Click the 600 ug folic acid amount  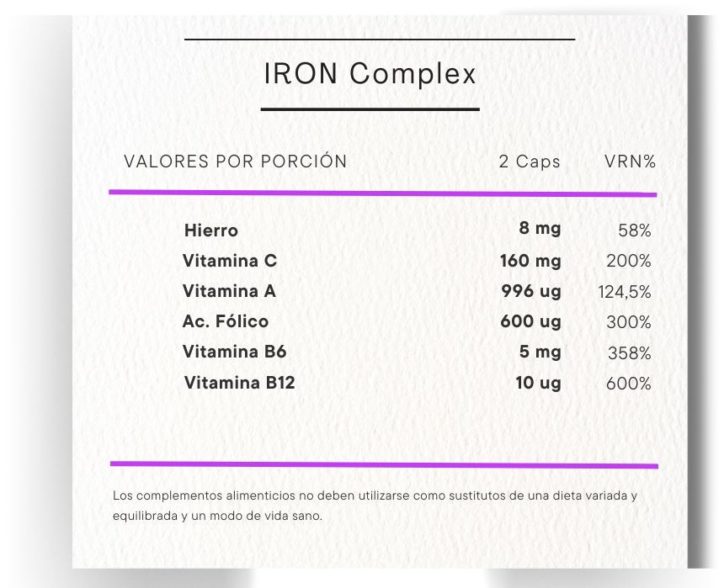click(530, 321)
